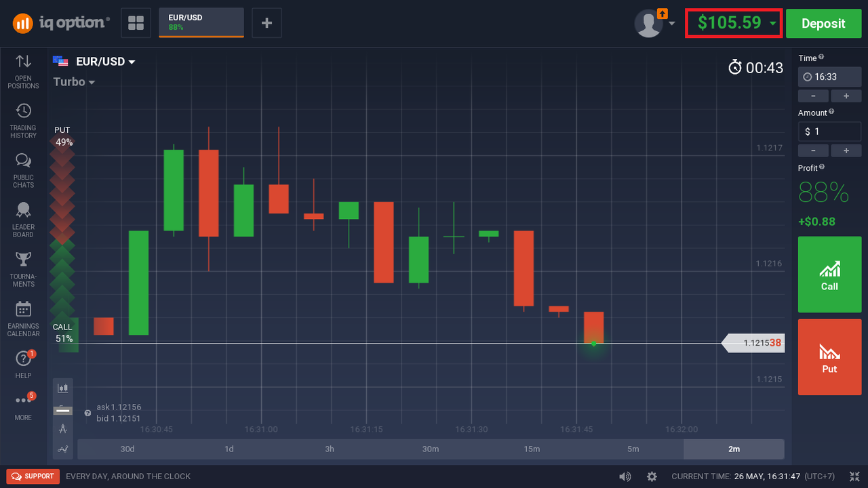This screenshot has height=488, width=868.
Task: Open Help from the sidebar
Action: pos(23,364)
